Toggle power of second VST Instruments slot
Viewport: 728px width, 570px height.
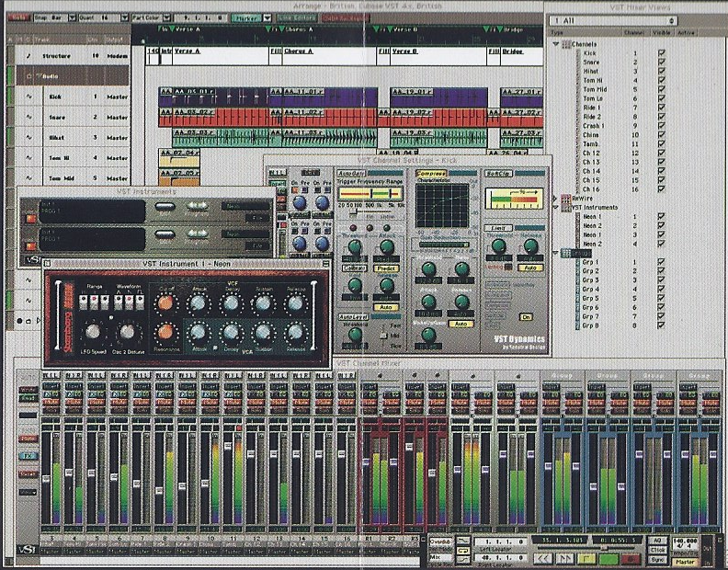[x=30, y=245]
